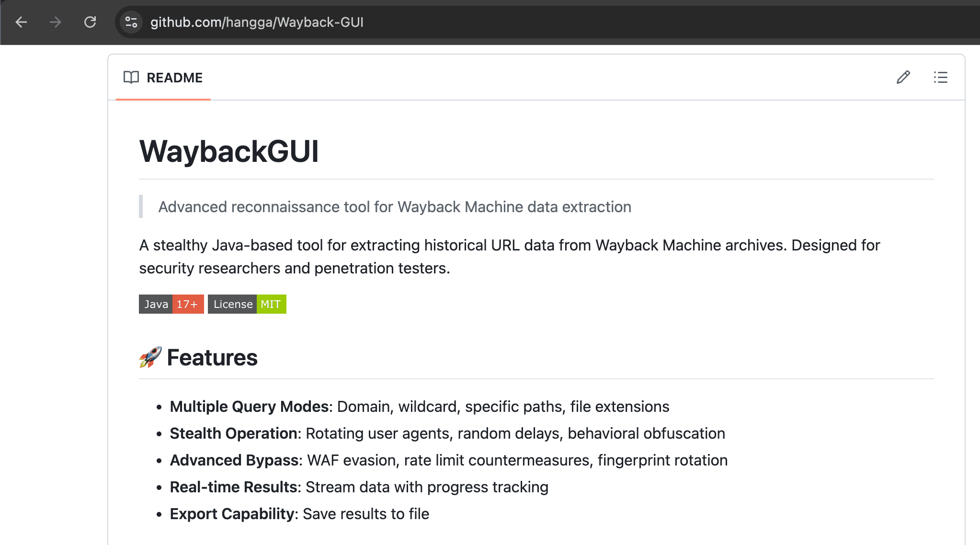Viewport: 980px width, 545px height.
Task: Click the book icon beside README
Action: (x=131, y=77)
